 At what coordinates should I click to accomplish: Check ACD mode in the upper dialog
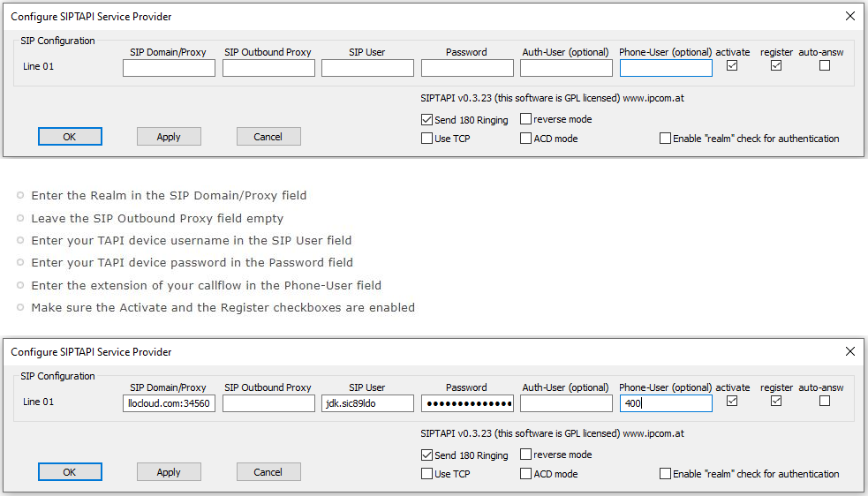point(526,139)
